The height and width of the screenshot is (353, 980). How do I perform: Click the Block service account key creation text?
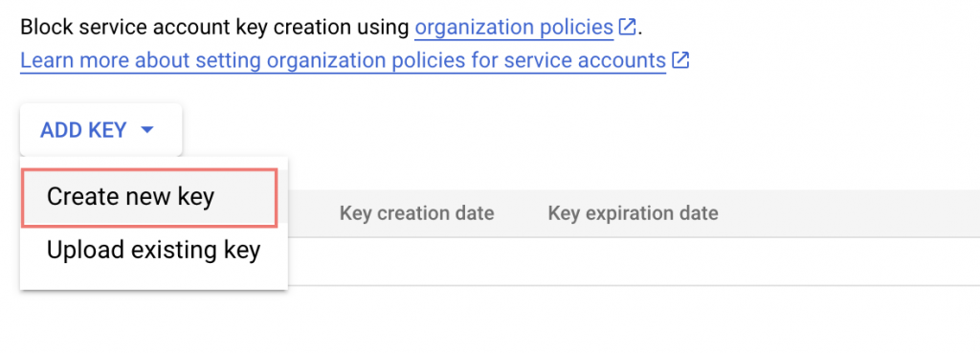click(x=215, y=28)
